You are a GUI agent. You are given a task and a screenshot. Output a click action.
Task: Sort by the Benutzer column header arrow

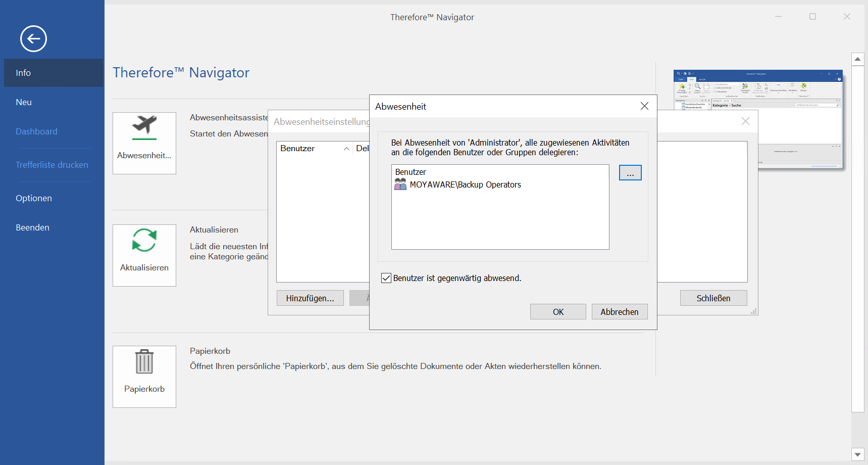point(346,149)
